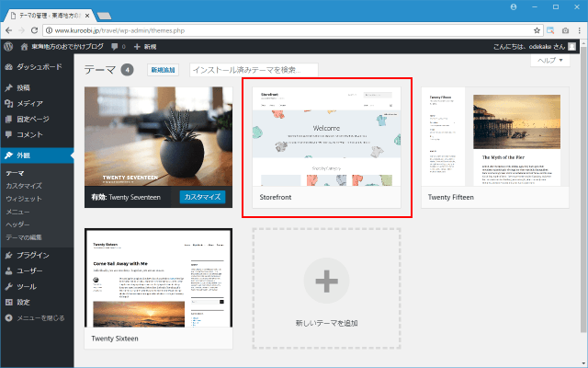Click the browser back arrow
Screen dimensions: 588x368
point(8,30)
